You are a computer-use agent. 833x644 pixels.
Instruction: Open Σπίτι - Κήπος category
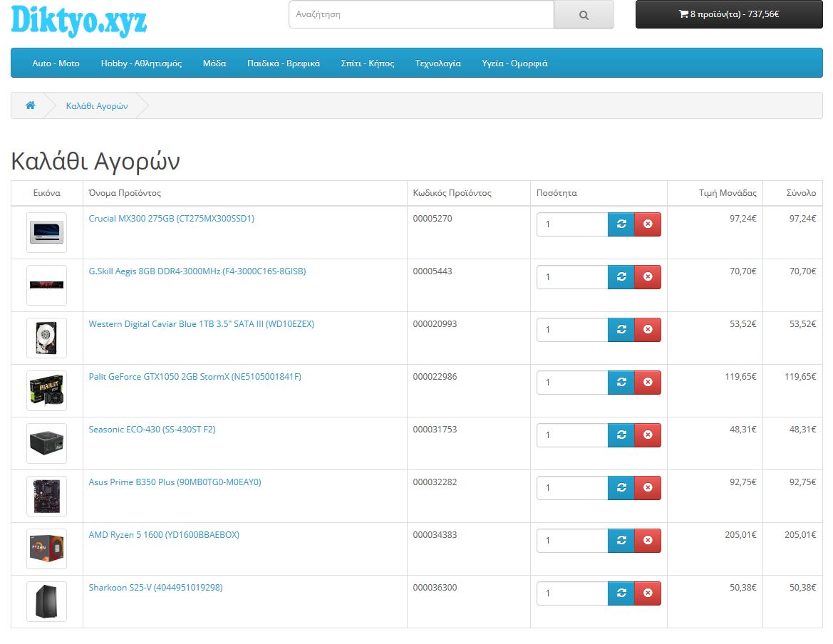(x=368, y=63)
